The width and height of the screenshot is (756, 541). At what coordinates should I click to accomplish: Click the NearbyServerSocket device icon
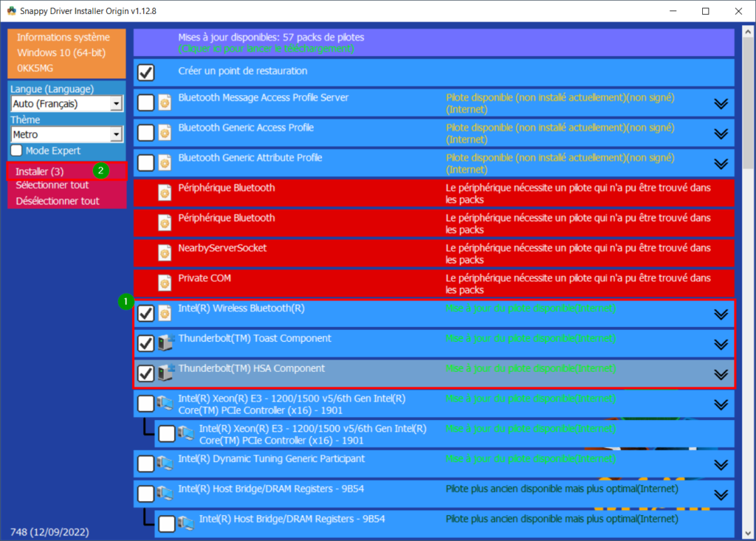165,253
